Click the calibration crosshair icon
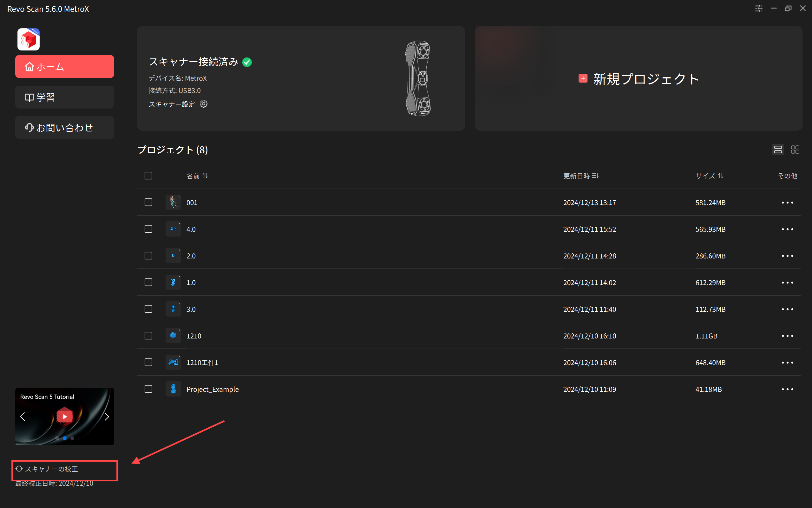Screen dimensions: 812x508 pyautogui.click(x=19, y=469)
